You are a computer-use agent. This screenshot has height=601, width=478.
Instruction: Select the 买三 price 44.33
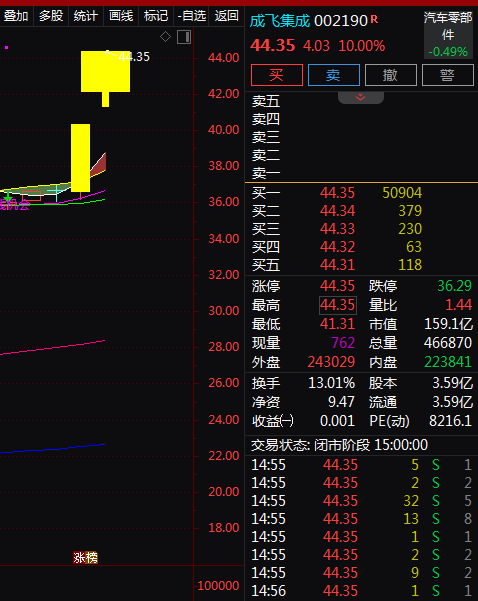(337, 229)
